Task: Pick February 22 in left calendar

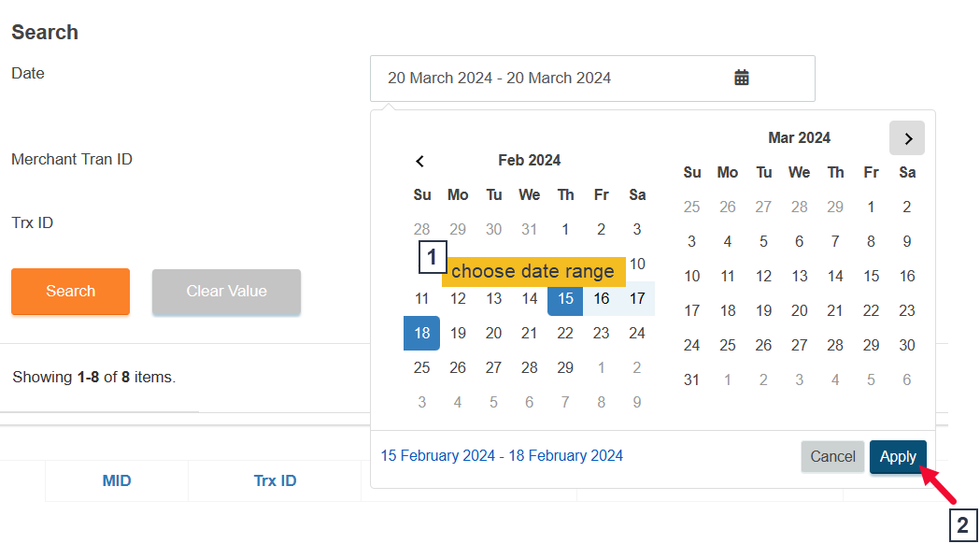Action: click(565, 334)
